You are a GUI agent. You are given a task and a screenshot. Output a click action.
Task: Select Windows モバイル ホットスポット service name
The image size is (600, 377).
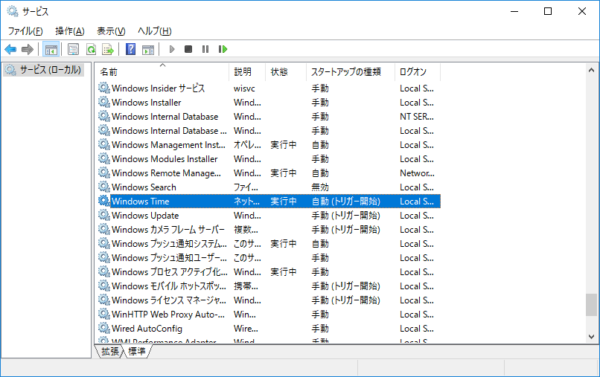click(169, 286)
